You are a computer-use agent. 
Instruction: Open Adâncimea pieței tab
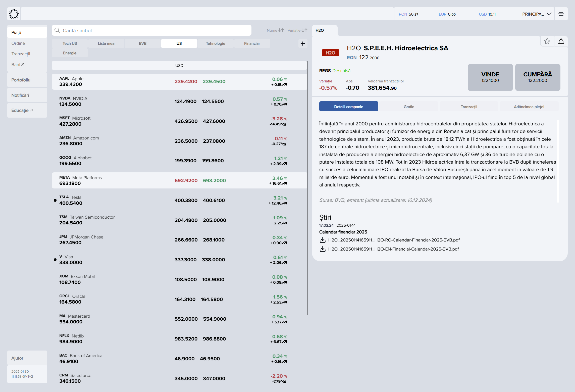[529, 107]
